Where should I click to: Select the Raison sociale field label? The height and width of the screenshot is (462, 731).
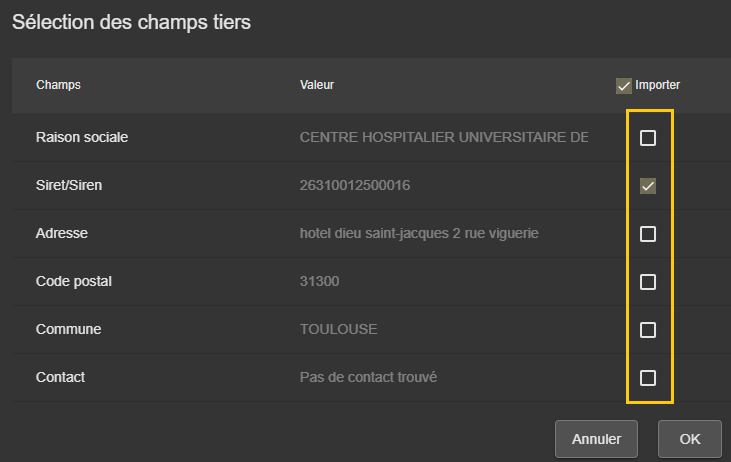tap(82, 137)
